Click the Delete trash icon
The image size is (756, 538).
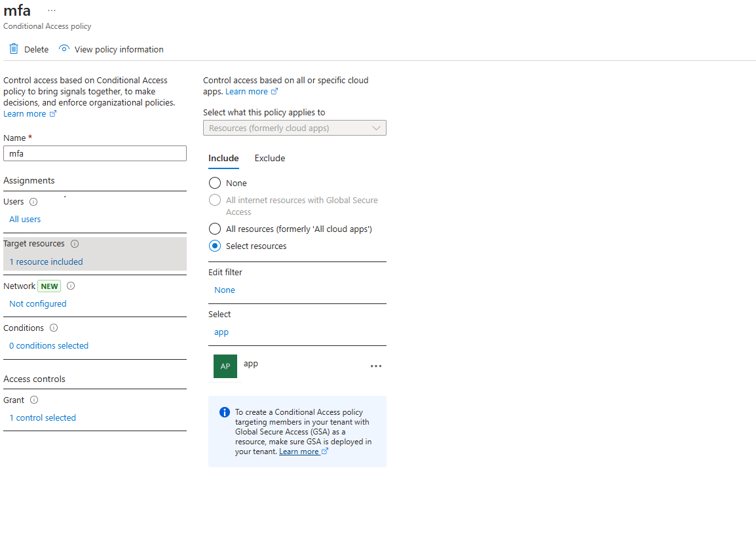click(x=14, y=48)
